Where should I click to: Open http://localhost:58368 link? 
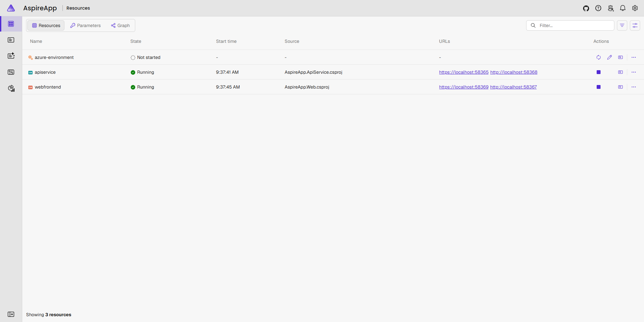pyautogui.click(x=514, y=72)
